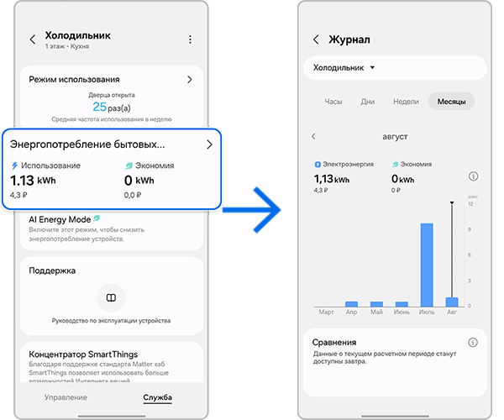Open Энергопотребление бытовых details chevron

209,144
